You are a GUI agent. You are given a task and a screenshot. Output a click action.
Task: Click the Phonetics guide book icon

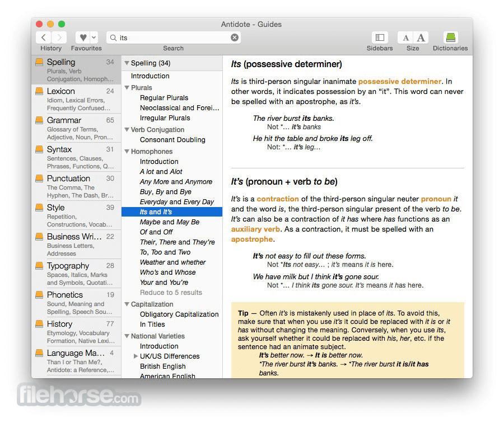[39, 294]
